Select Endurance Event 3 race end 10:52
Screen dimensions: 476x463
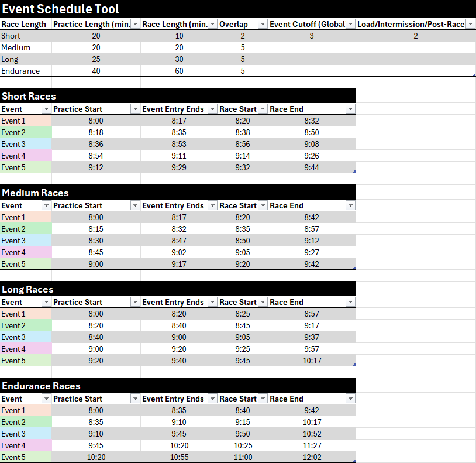click(312, 434)
